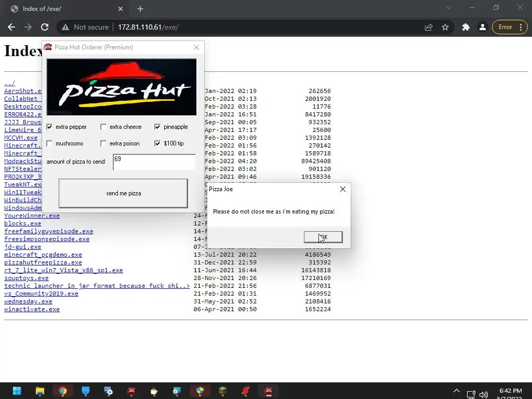The width and height of the screenshot is (532, 399).
Task: Bookmark this page with the star
Action: coord(445,27)
